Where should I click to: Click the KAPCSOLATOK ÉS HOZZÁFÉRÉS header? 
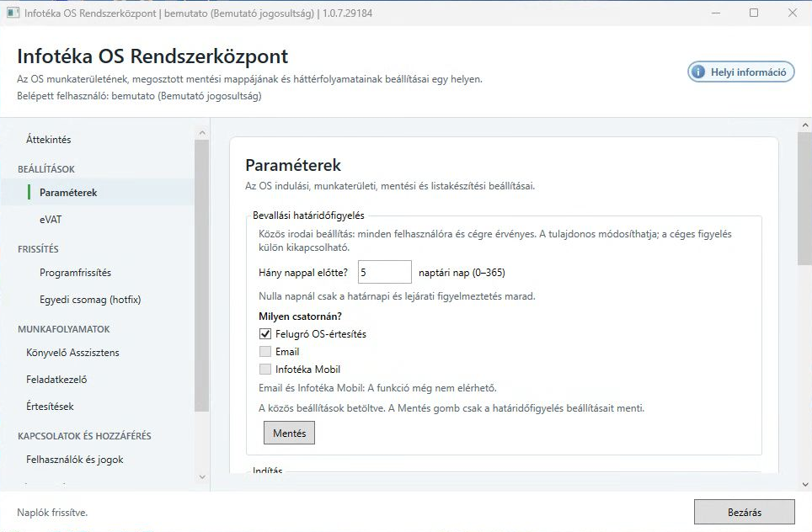pos(84,436)
